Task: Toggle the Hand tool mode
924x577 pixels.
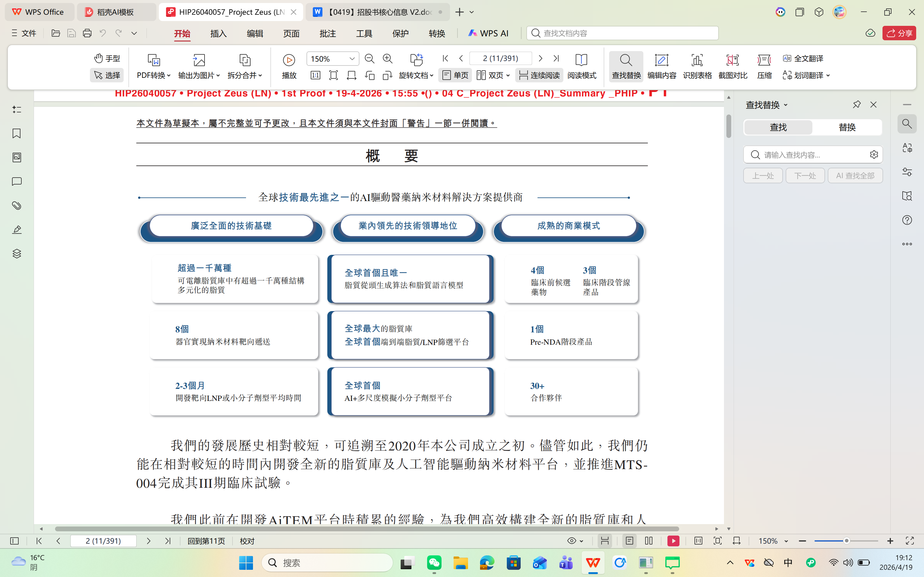Action: pyautogui.click(x=107, y=58)
